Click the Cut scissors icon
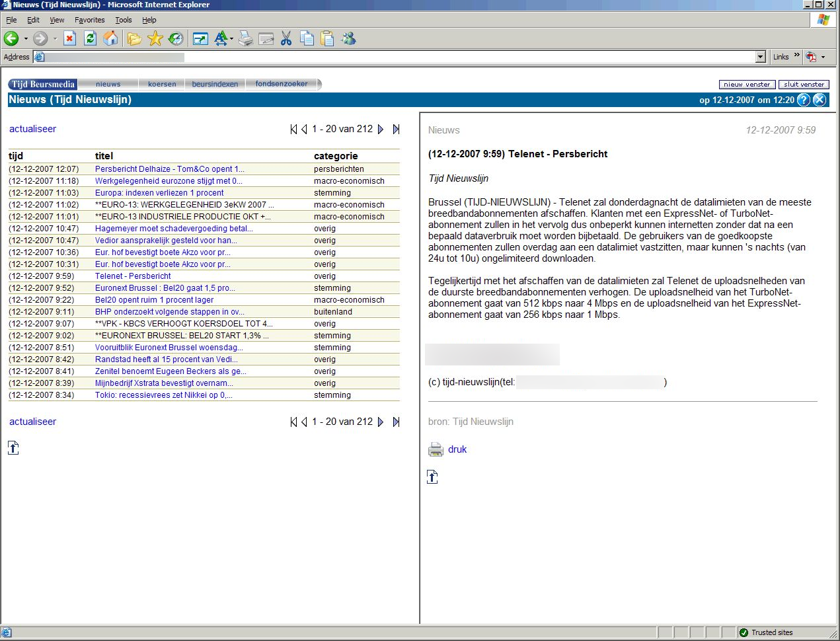This screenshot has height=641, width=840. pyautogui.click(x=286, y=38)
